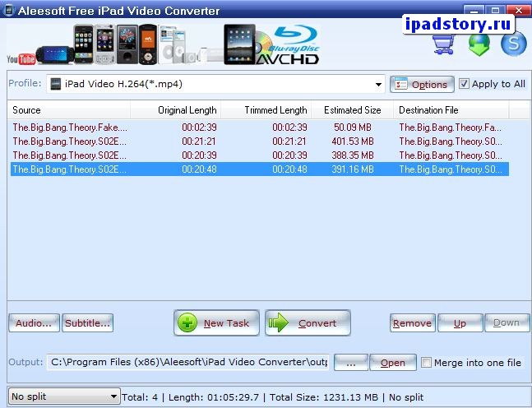
Task: Click status bar Total Size 1231.13 MB text
Action: (x=324, y=397)
